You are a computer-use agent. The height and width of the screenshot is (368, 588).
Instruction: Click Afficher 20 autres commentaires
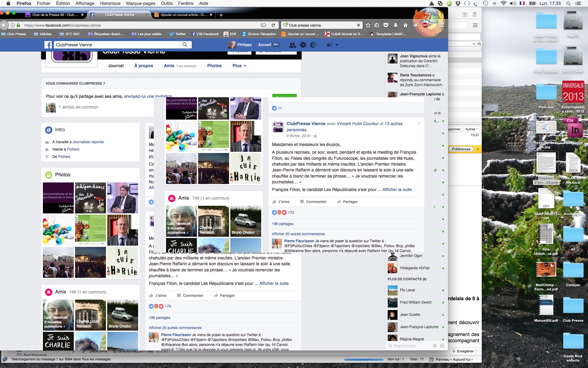[298, 234]
